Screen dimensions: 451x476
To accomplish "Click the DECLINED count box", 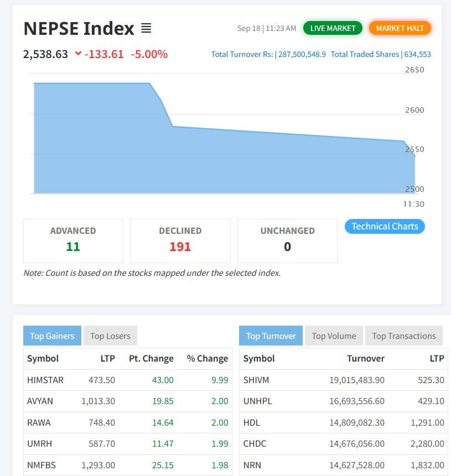I will pos(180,240).
